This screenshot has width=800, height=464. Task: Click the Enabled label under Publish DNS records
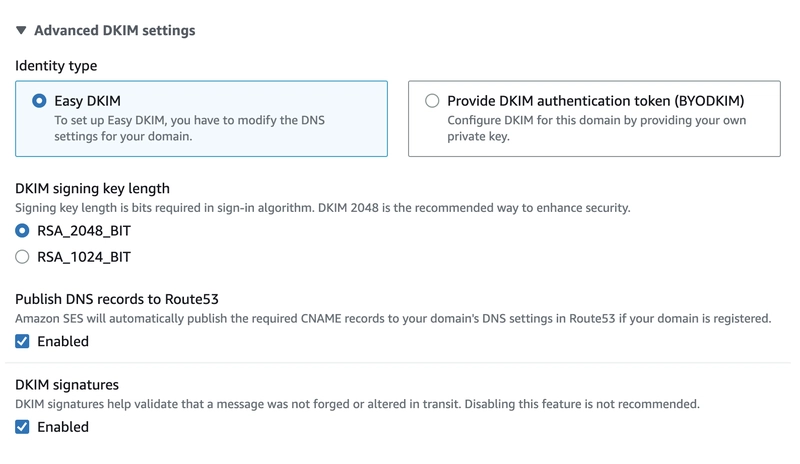63,341
